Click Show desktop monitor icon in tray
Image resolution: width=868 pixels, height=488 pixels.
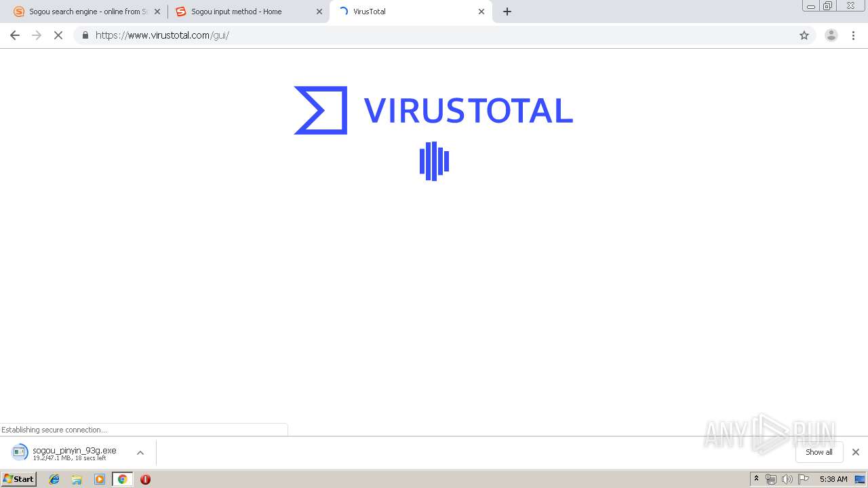coord(860,479)
